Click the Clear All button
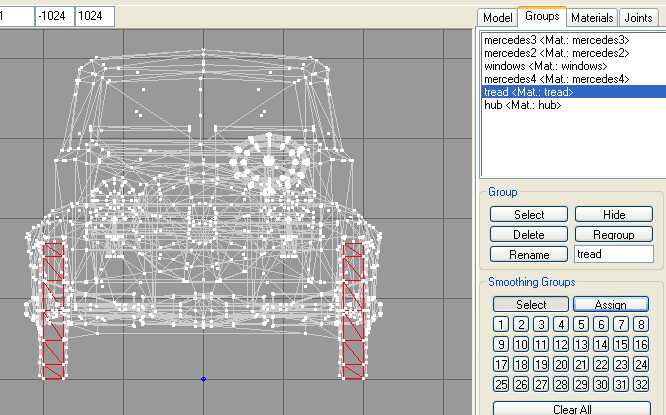Image resolution: width=666 pixels, height=415 pixels. tap(572, 409)
